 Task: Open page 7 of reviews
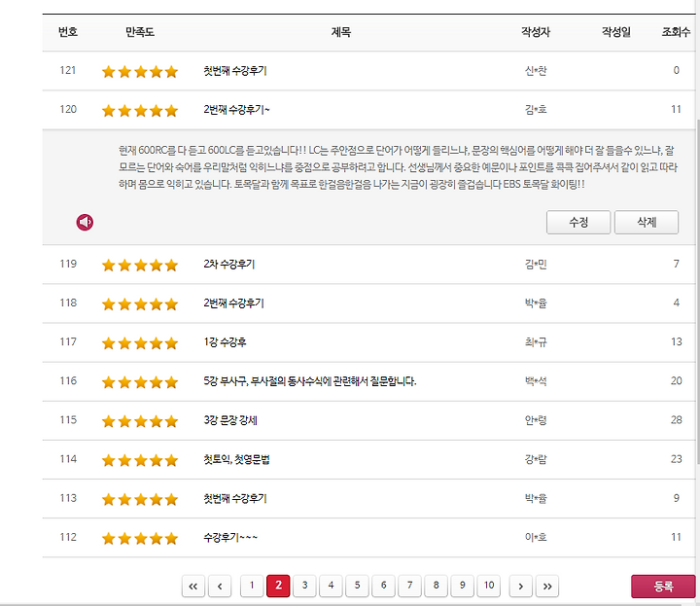click(x=410, y=586)
